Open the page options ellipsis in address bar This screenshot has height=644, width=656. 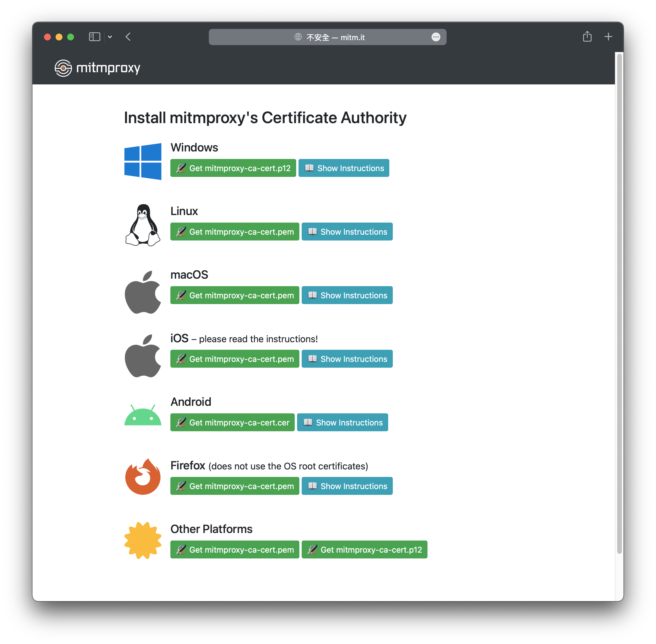[x=436, y=37]
